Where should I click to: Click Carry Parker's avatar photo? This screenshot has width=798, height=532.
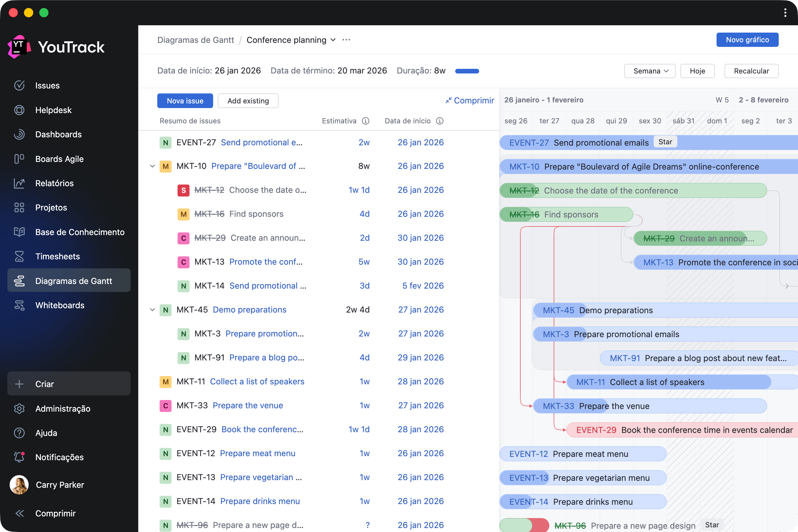pyautogui.click(x=19, y=484)
